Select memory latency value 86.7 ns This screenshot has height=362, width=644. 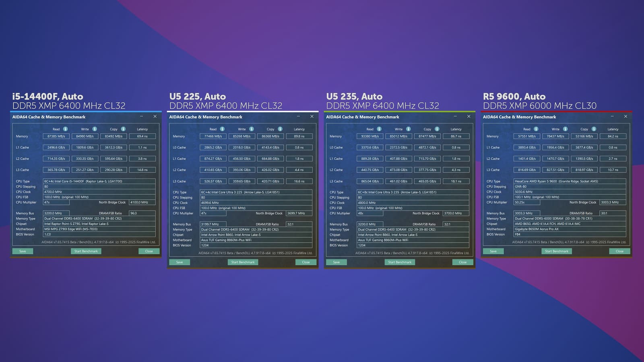456,136
